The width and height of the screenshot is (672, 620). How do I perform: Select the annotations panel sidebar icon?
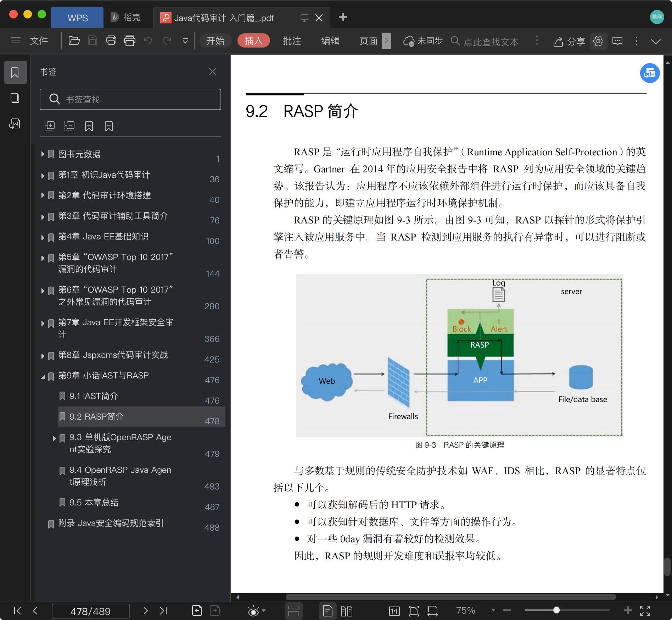click(x=15, y=123)
